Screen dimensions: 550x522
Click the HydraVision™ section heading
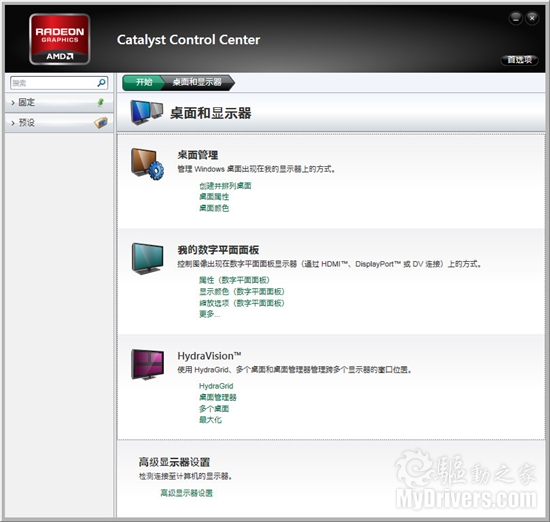[209, 356]
